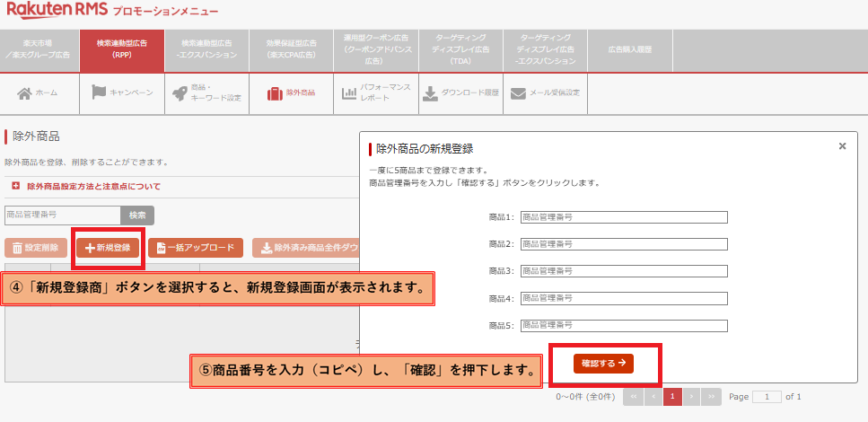Switch to 検索連動型広告 (RPP) tab
This screenshot has width=868, height=422.
coord(122,49)
